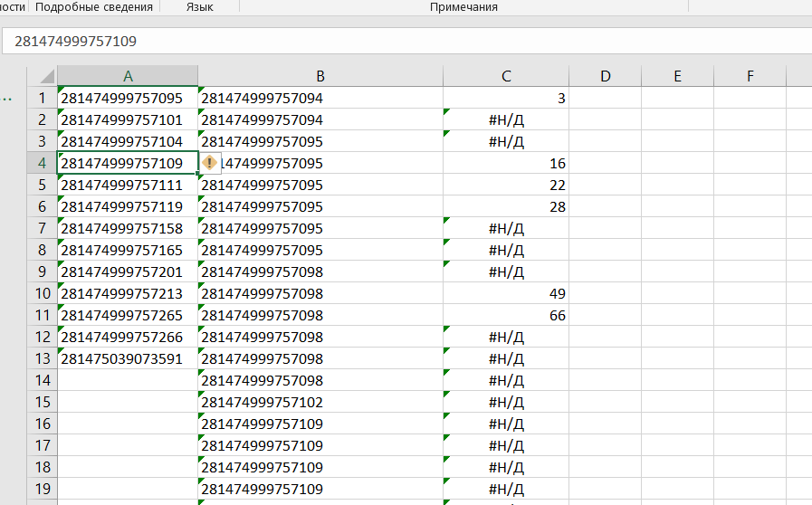Click cell B1 with 281474999757094
Viewport: 812px width, 505px height.
pyautogui.click(x=320, y=98)
